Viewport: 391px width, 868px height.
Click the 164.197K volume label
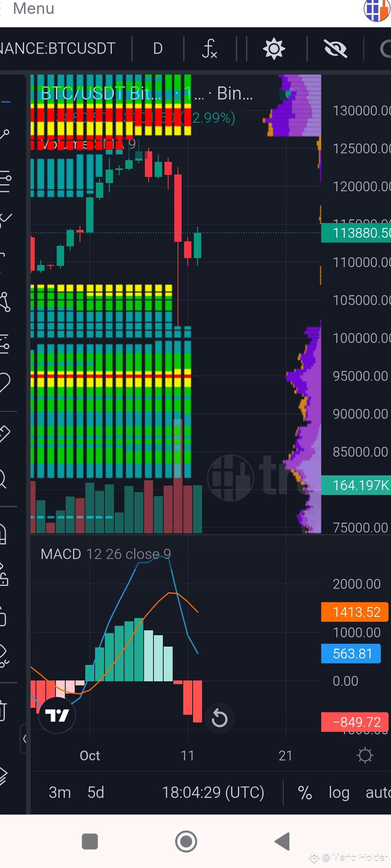(356, 485)
